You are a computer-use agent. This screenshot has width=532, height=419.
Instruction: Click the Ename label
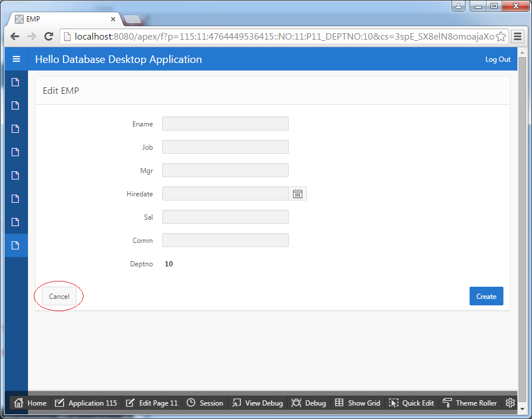[x=142, y=124]
